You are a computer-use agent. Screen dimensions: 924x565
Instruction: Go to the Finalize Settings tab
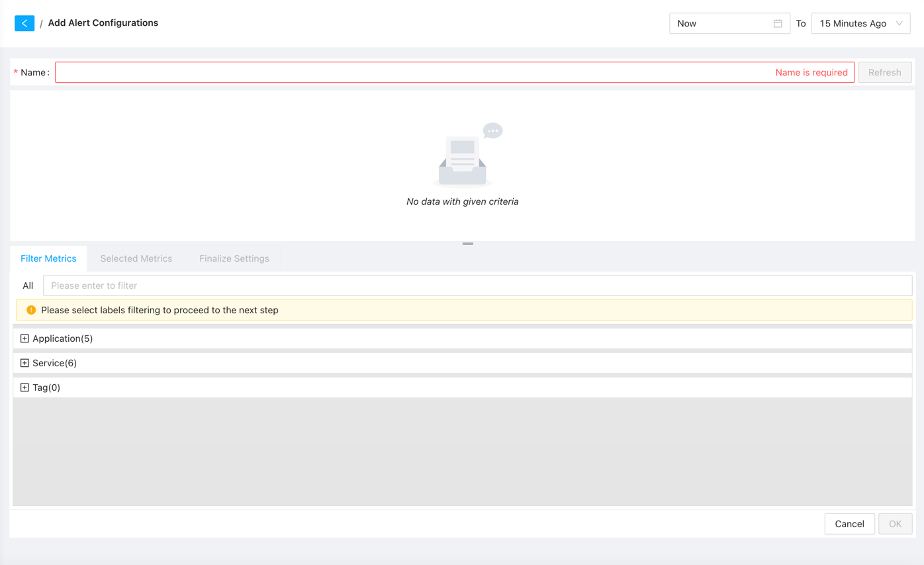(x=234, y=258)
